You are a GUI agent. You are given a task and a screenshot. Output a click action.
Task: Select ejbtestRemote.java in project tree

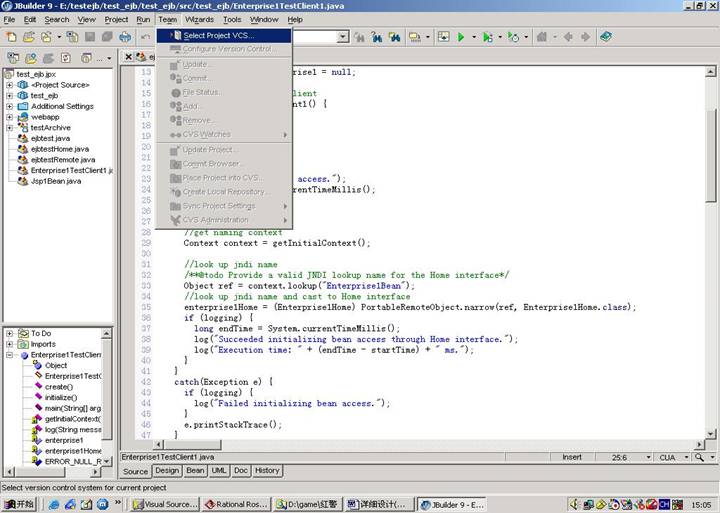tap(63, 160)
